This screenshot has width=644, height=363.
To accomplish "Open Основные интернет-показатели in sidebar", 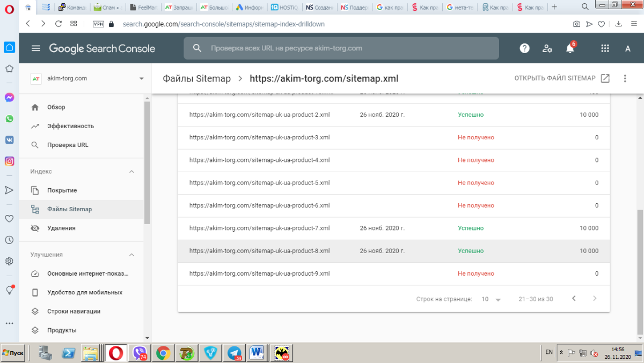I will click(x=82, y=273).
